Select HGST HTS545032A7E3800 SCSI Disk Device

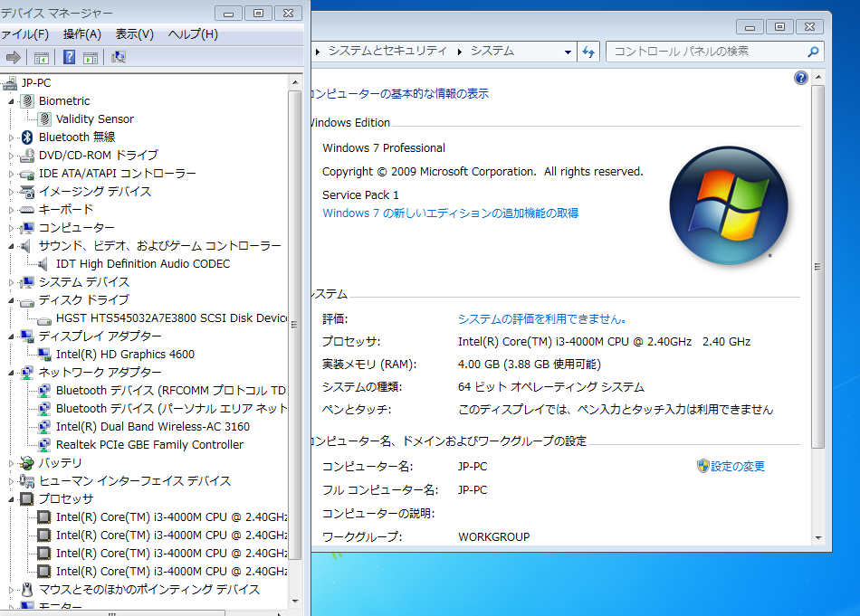point(172,318)
